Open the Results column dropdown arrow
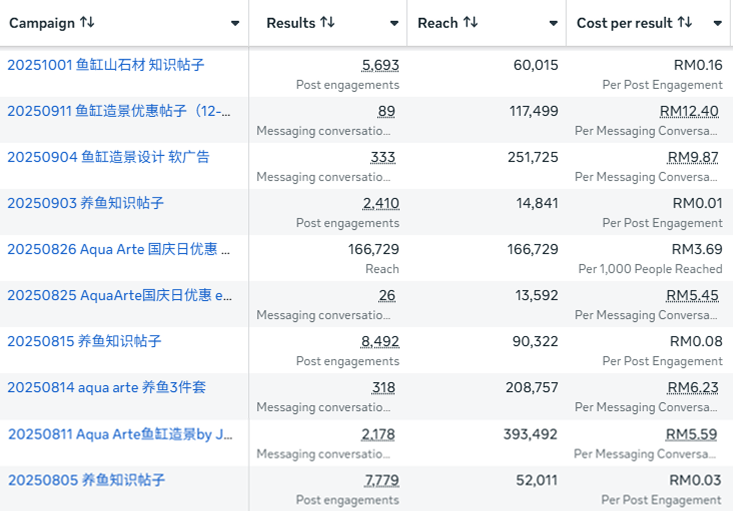 (394, 23)
